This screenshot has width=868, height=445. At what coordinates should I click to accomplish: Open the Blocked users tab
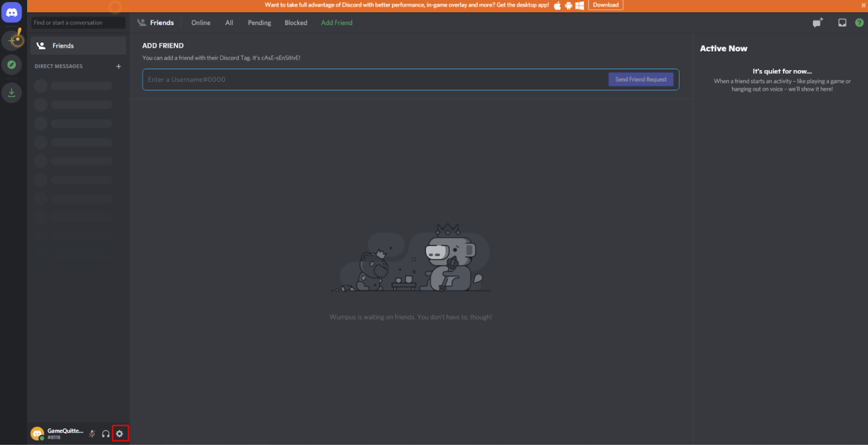(x=296, y=23)
